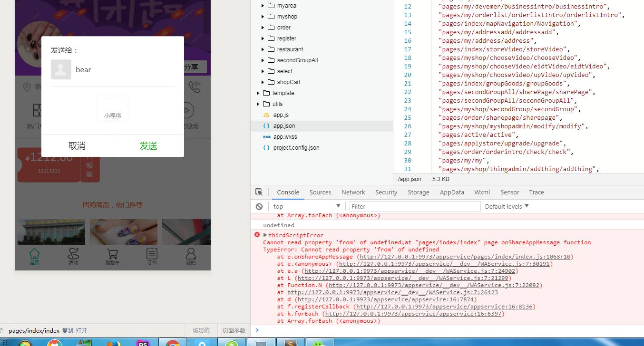Expand the select folder arrow
This screenshot has width=644, height=346.
click(x=263, y=71)
